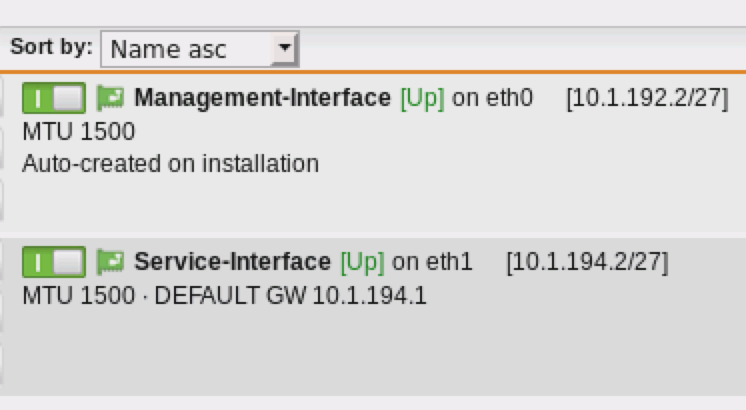Click the 'Name asc' sort combo box
The width and height of the screenshot is (746, 410).
coord(200,49)
